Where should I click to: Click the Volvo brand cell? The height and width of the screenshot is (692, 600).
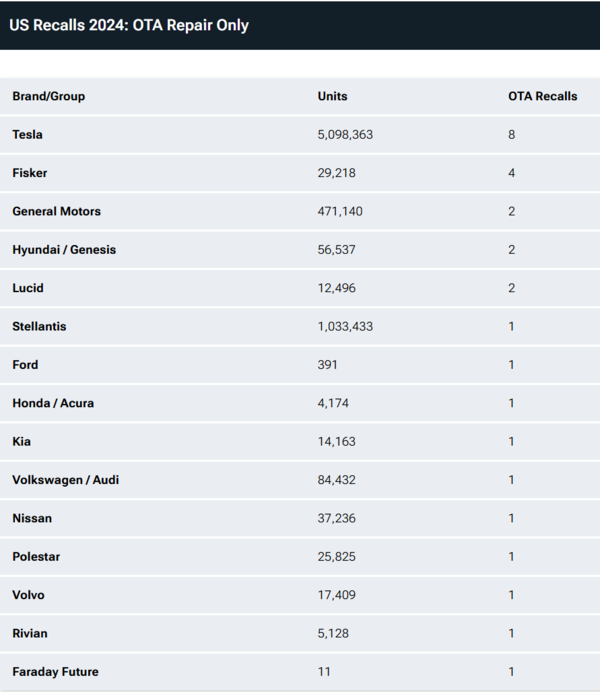29,595
